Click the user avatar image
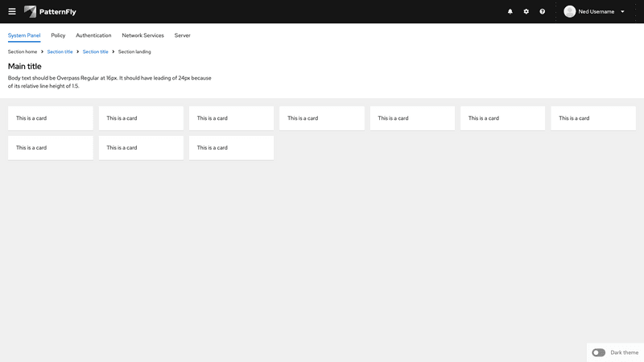The height and width of the screenshot is (362, 644). [x=570, y=11]
